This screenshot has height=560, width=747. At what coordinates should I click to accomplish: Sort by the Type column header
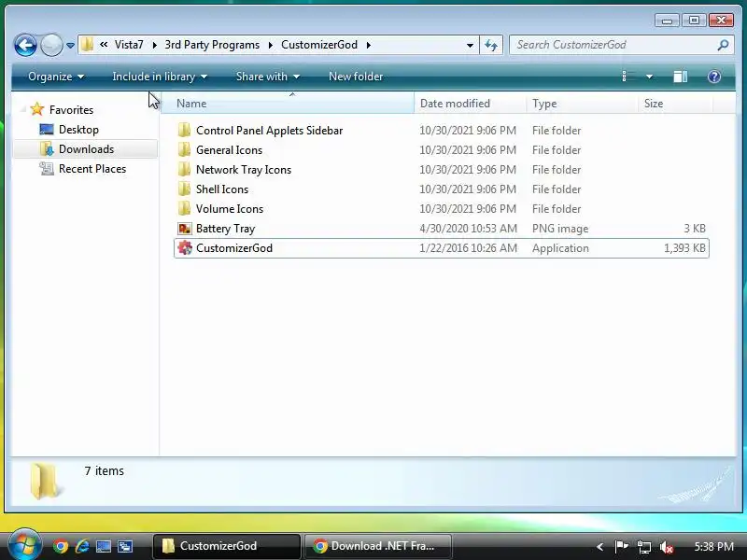(x=582, y=104)
